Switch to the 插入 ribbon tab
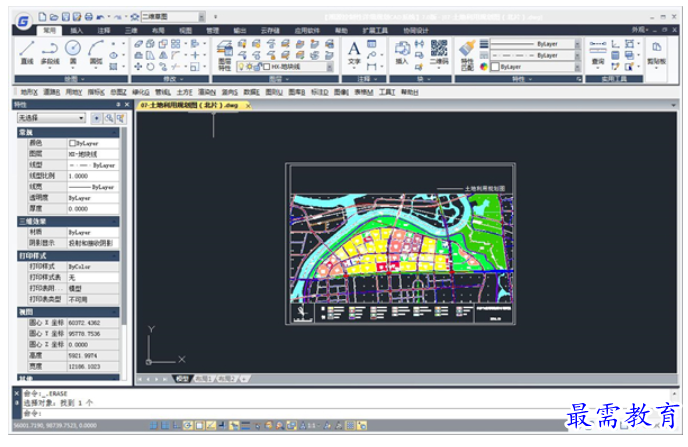Image resolution: width=688 pixels, height=447 pixels. point(76,31)
